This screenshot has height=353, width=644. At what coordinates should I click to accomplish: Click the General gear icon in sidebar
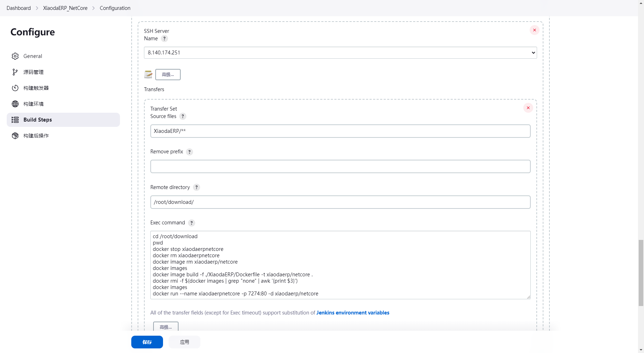click(x=15, y=56)
